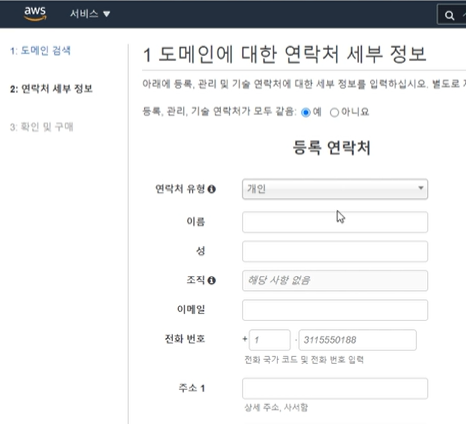Click the 이름 input field
Viewport: 466px width, 424px height.
coord(335,222)
